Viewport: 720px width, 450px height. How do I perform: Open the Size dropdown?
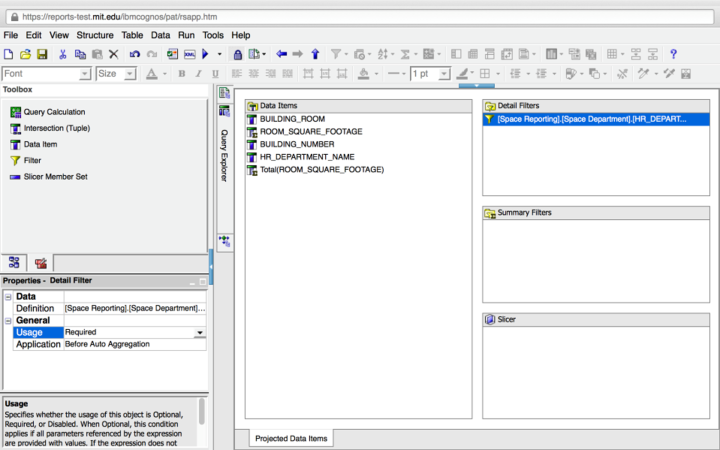[130, 74]
